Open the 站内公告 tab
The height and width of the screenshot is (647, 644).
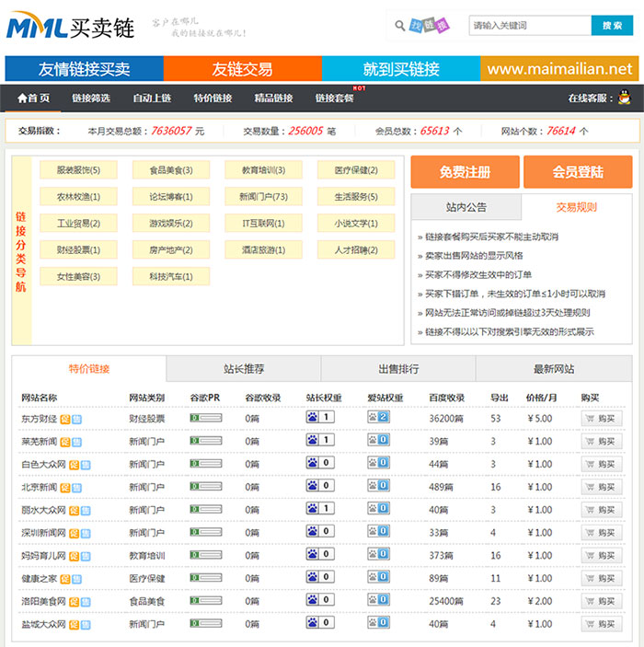(x=466, y=207)
